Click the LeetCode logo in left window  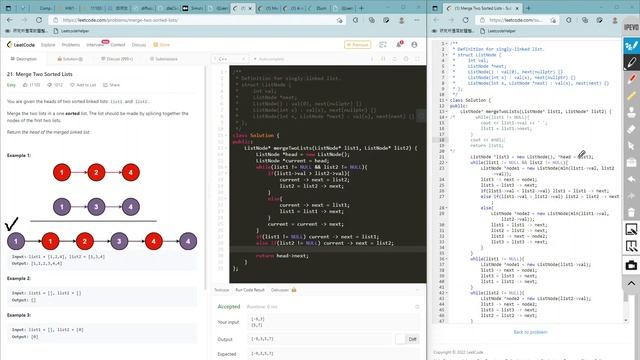[21, 44]
